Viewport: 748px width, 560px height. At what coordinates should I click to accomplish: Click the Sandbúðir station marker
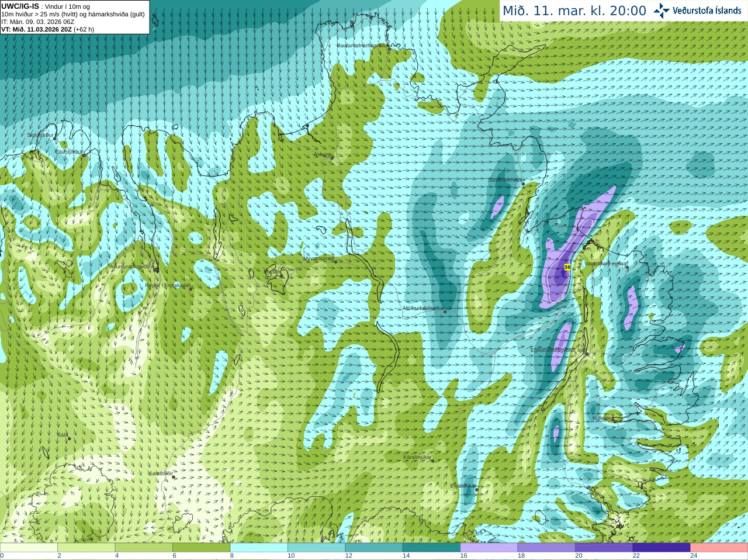pos(174,477)
